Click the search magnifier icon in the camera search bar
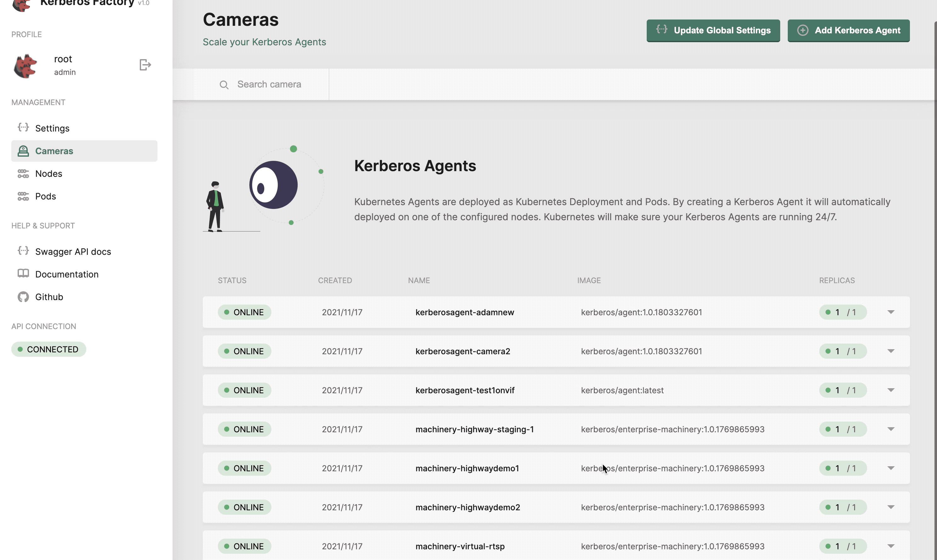Screen dimensions: 937x560 pyautogui.click(x=224, y=85)
